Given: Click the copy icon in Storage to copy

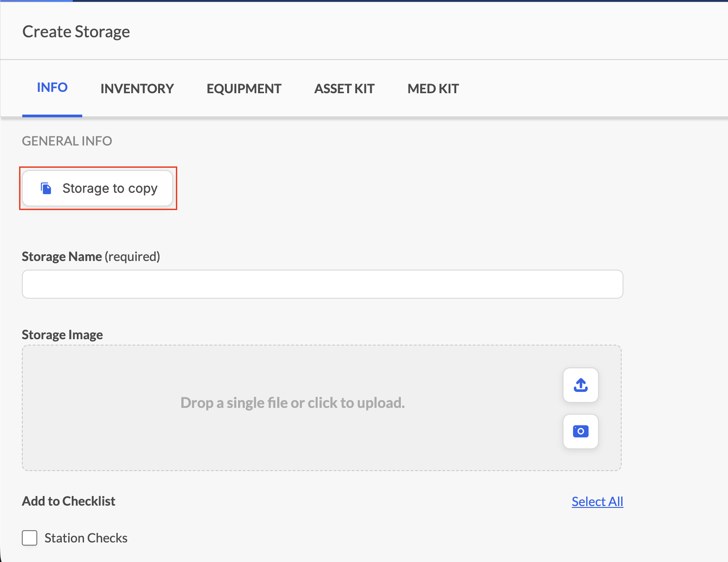Looking at the screenshot, I should click(46, 188).
